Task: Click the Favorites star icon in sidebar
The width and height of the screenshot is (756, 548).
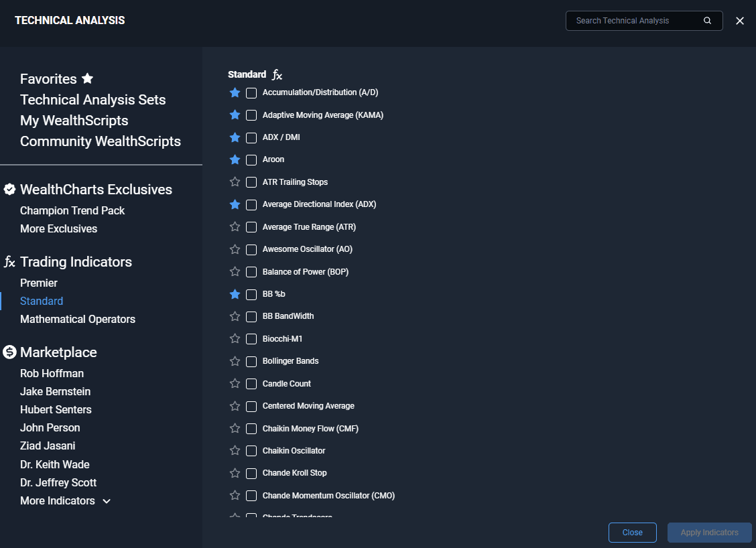Action: click(87, 78)
